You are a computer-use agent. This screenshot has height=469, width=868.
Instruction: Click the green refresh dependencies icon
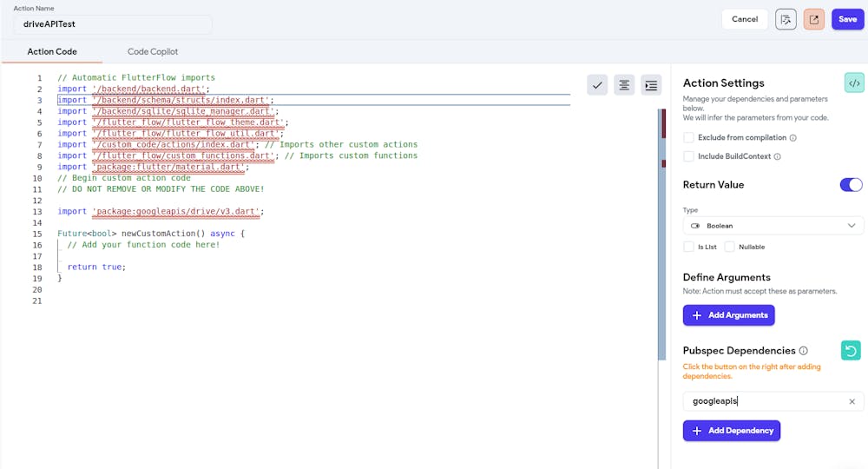pos(852,350)
